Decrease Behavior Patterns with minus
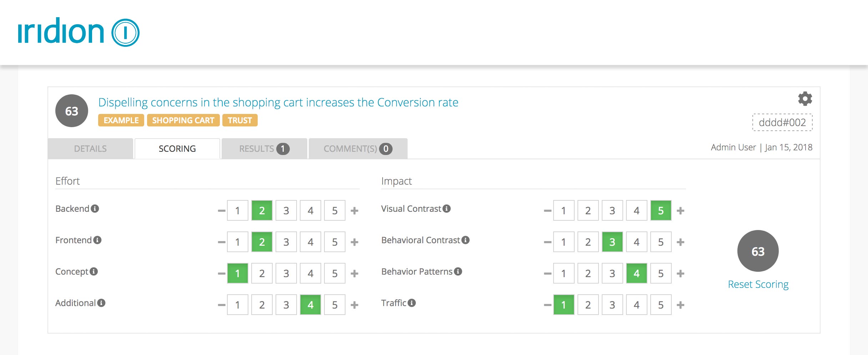Image resolution: width=868 pixels, height=355 pixels. [548, 274]
